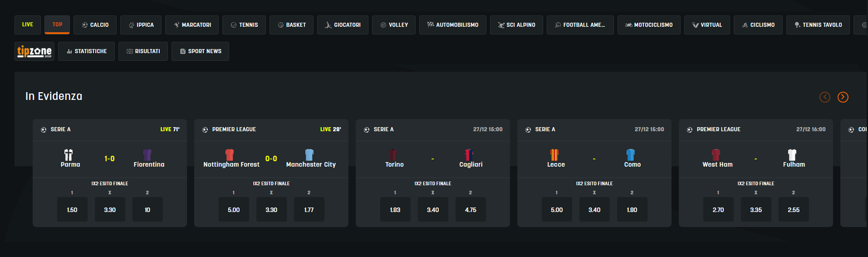Screen dimensions: 868x257
Task: Select Fiorentina win odds 10
Action: point(147,209)
